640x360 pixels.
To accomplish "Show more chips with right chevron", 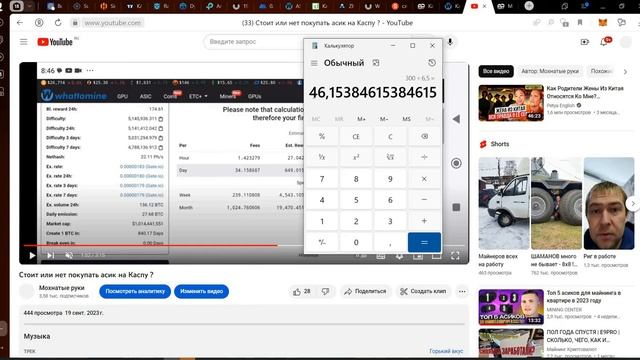I will click(625, 71).
